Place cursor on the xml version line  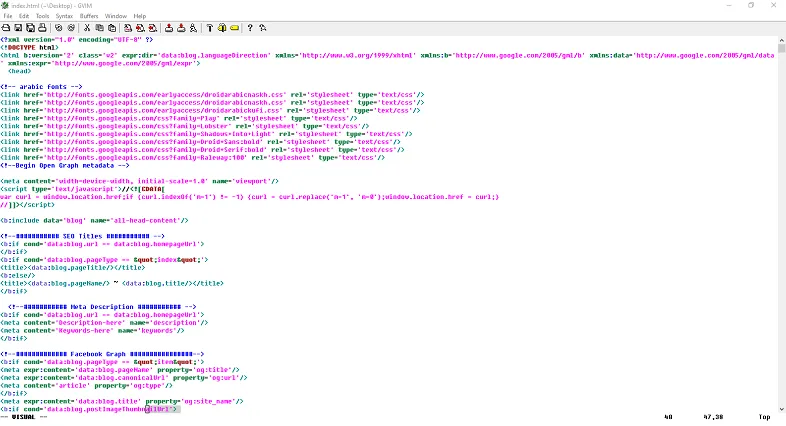pyautogui.click(x=77, y=40)
